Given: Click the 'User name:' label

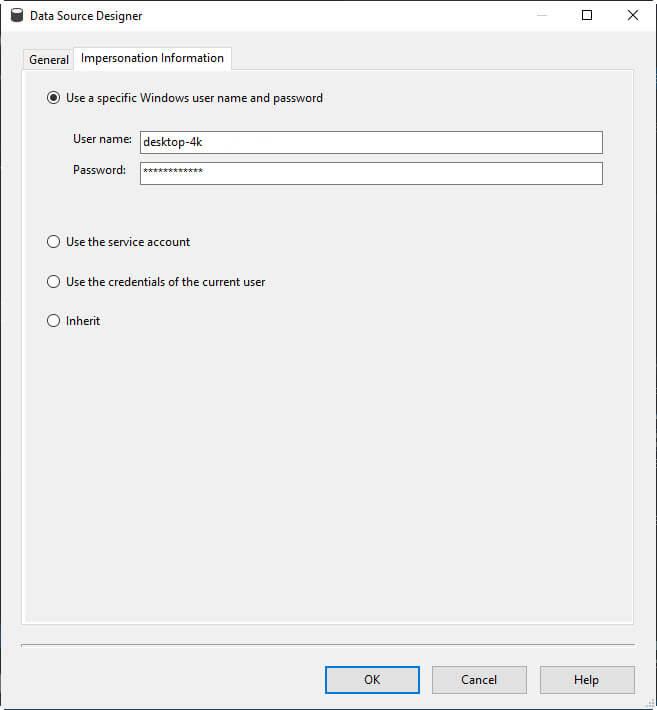Looking at the screenshot, I should click(102, 139).
